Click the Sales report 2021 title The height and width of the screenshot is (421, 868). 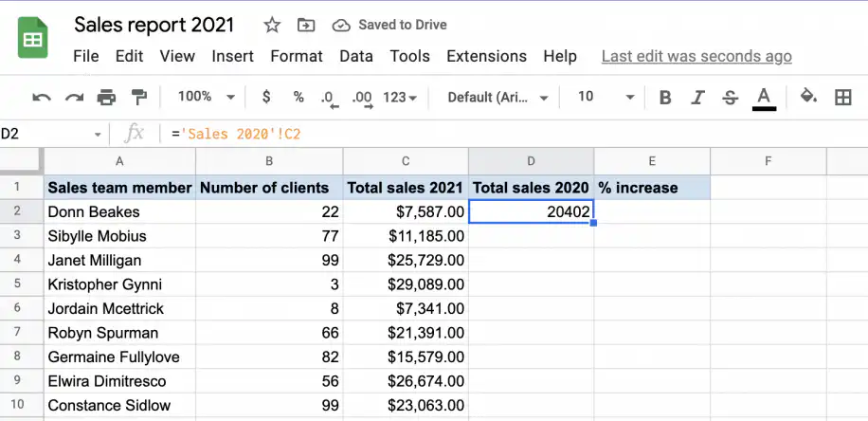tap(154, 25)
